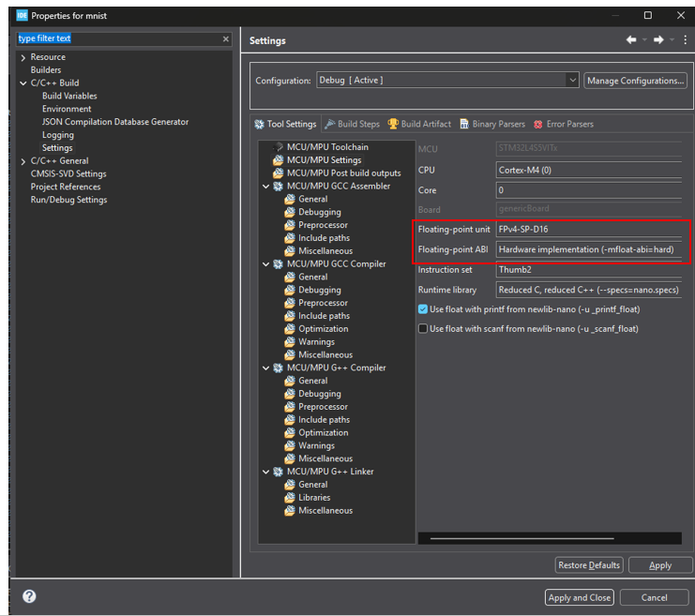Click the IDE logo in the title bar
Image resolution: width=695 pixels, height=616 pixels.
click(x=22, y=16)
